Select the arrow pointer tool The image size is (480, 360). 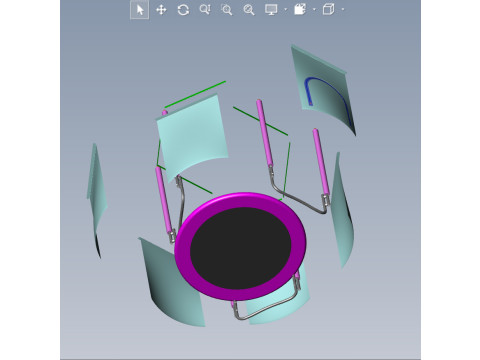(140, 10)
